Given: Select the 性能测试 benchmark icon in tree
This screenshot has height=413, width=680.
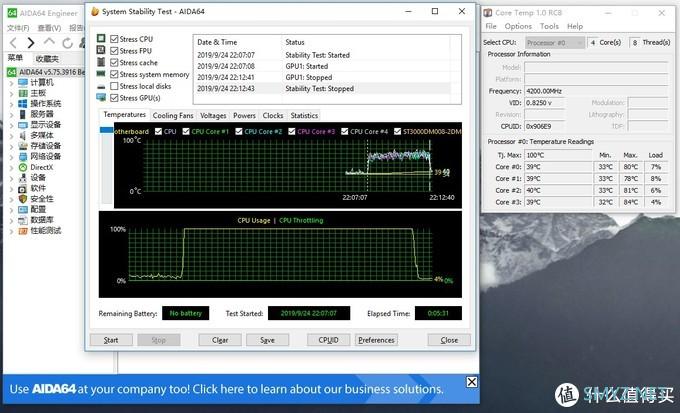Looking at the screenshot, I should click(23, 230).
